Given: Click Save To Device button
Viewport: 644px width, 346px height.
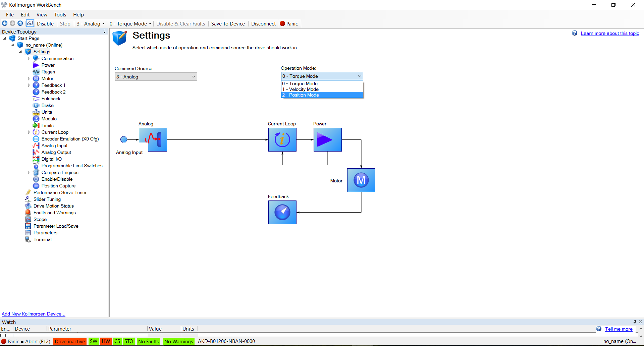Looking at the screenshot, I should tap(228, 24).
